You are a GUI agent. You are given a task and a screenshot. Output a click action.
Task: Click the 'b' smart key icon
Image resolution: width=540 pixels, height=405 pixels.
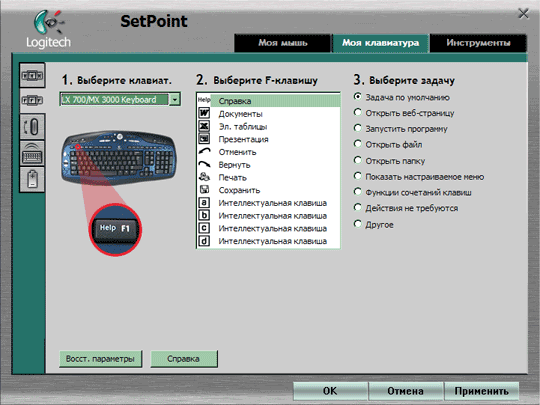(204, 215)
